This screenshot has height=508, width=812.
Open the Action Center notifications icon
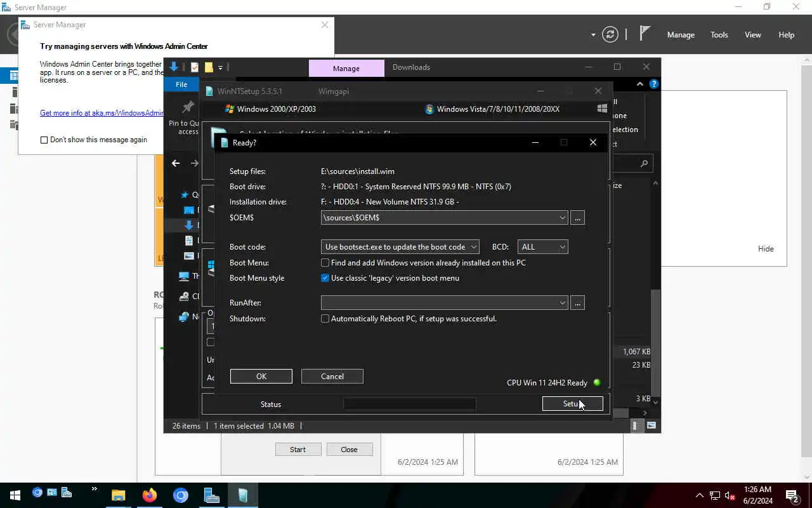(x=792, y=495)
